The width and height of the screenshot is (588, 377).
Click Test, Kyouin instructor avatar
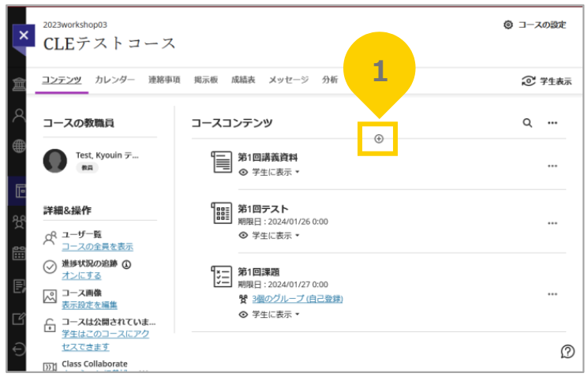tap(55, 160)
